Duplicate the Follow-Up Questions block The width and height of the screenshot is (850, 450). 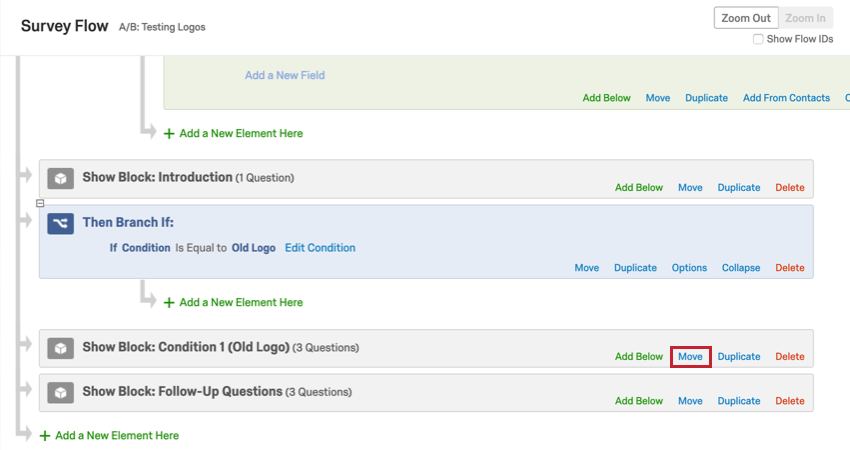(x=738, y=401)
